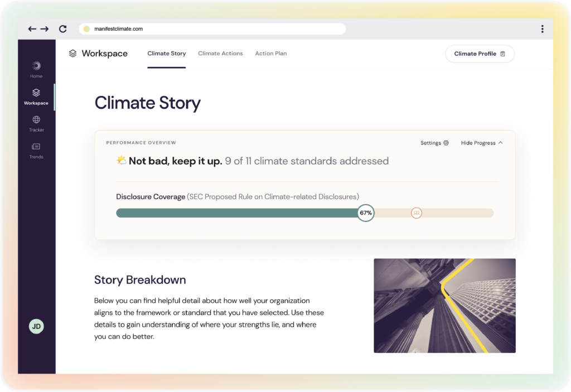571x392 pixels.
Task: Click the 67% progress indicator
Action: click(366, 212)
